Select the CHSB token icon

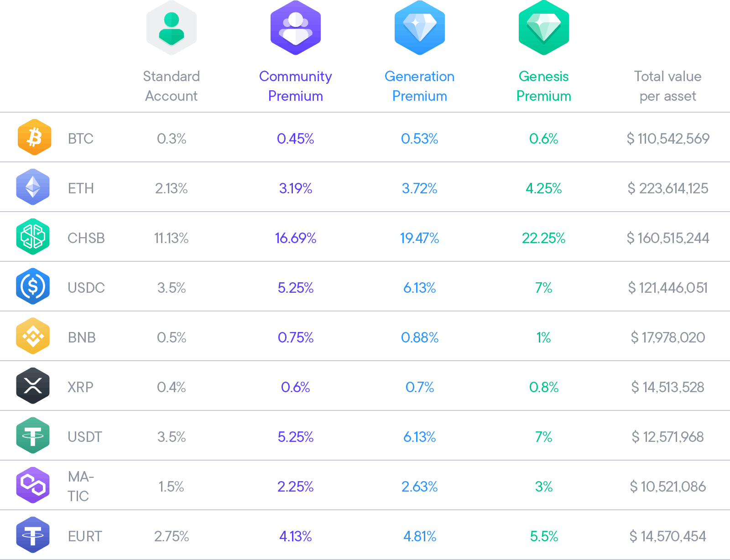point(33,237)
